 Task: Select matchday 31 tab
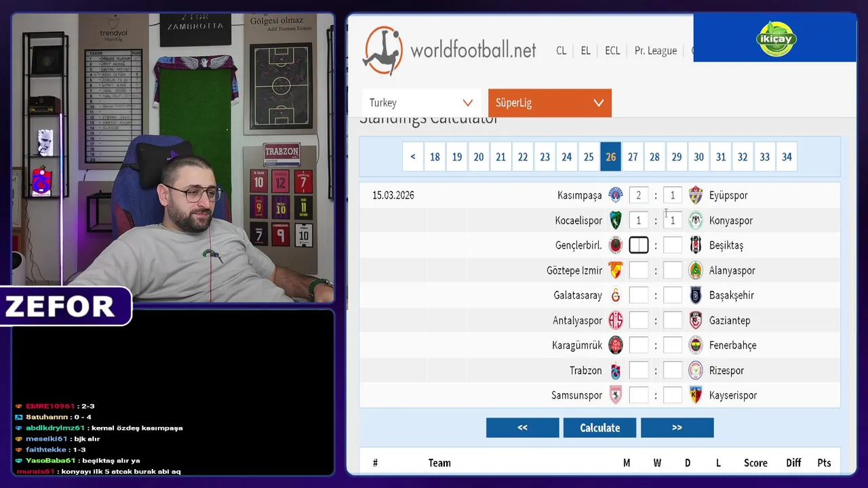(721, 157)
